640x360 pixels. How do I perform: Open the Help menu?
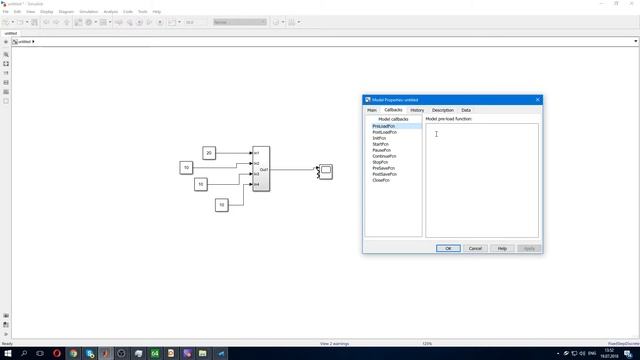tap(157, 12)
